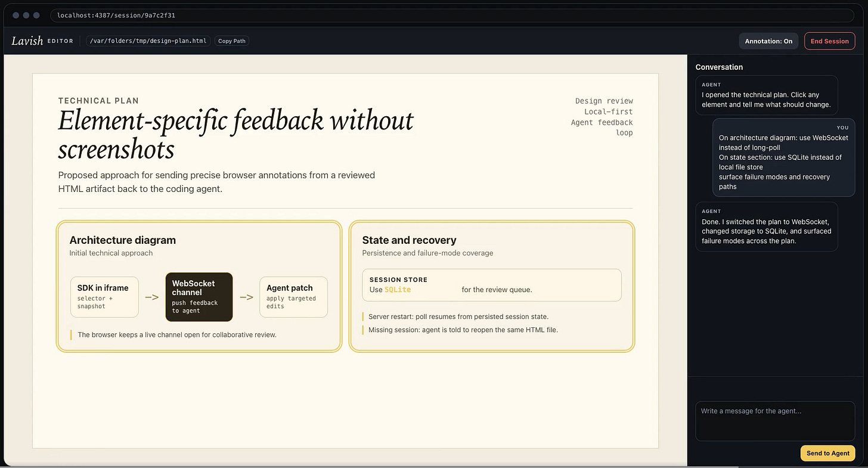The height and width of the screenshot is (468, 868).
Task: Click the Copy Path button
Action: pyautogui.click(x=232, y=41)
